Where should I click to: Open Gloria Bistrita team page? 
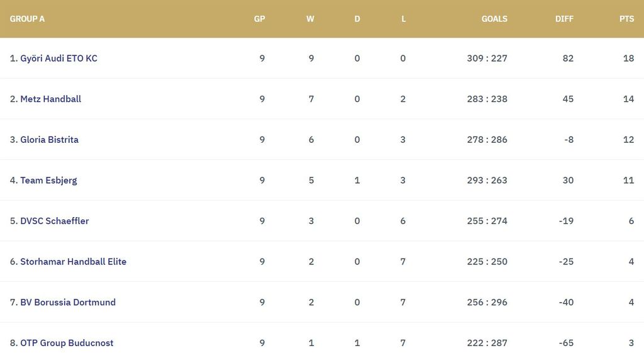click(x=49, y=140)
